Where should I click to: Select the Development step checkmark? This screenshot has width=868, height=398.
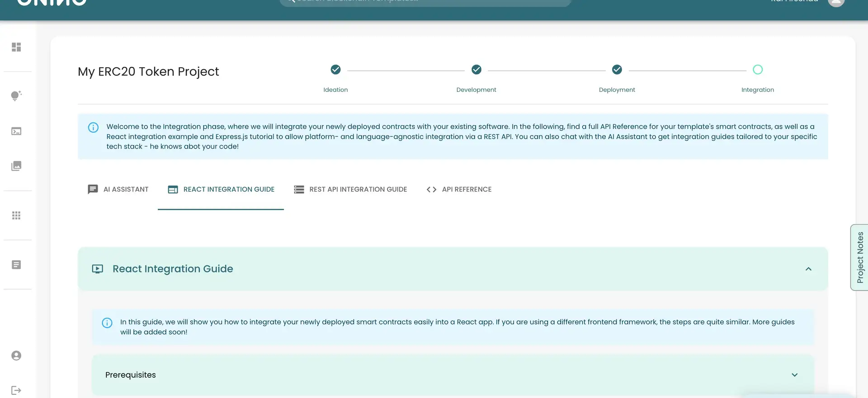(476, 70)
